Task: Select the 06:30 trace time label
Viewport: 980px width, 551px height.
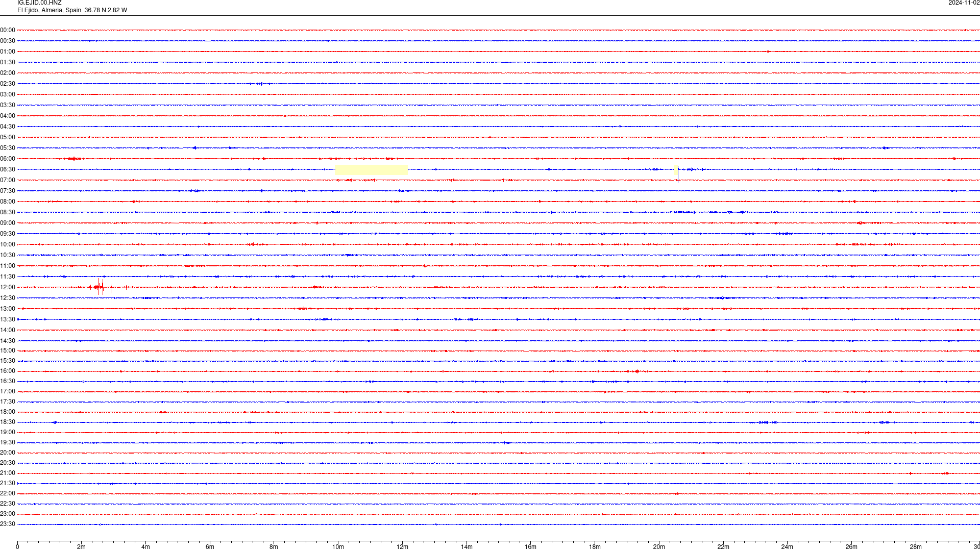Action: [8, 169]
